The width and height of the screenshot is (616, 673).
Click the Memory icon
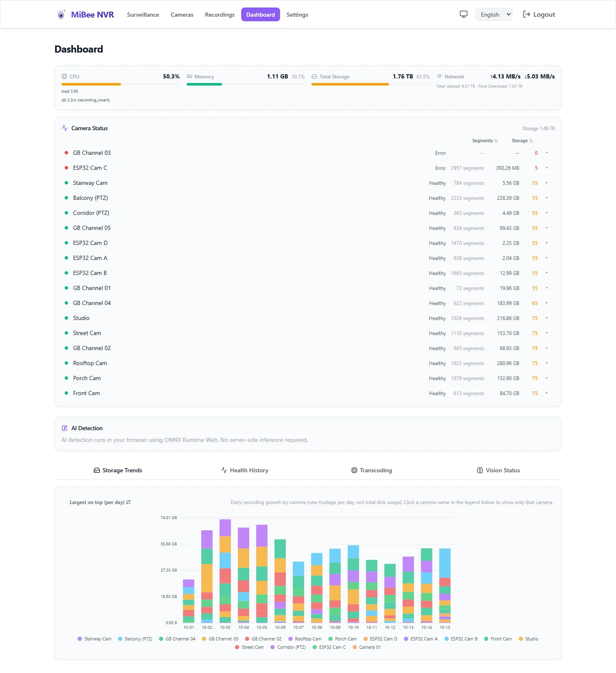point(189,76)
